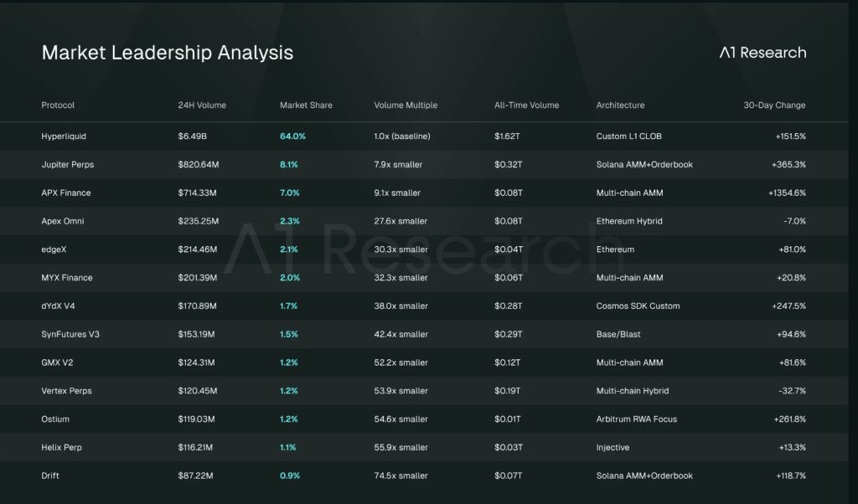Viewport: 858px width, 504px height.
Task: Select the Jupiter Perps protocol name
Action: coord(67,165)
